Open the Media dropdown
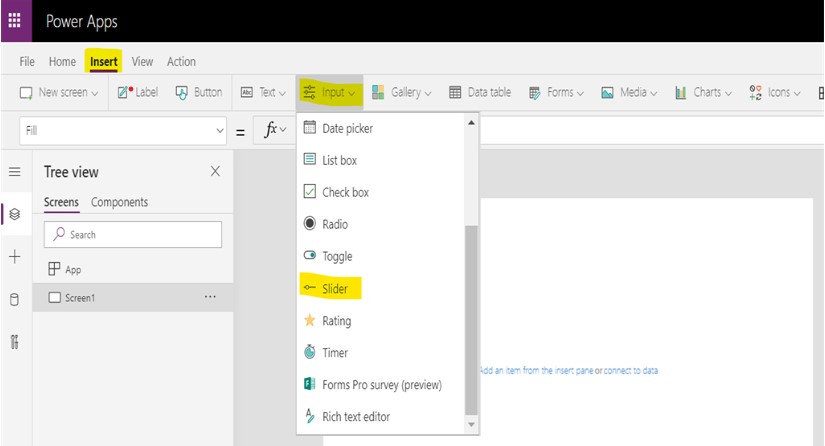The image size is (825, 446). 629,93
